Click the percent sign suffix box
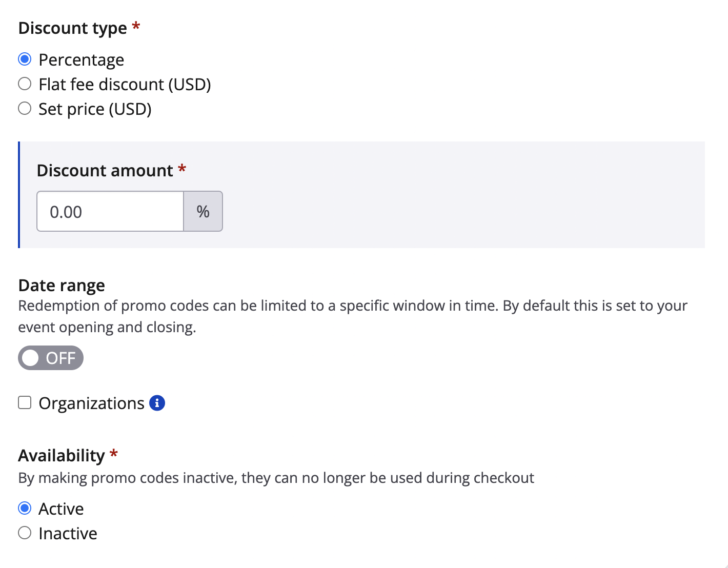This screenshot has height=568, width=728. click(203, 212)
